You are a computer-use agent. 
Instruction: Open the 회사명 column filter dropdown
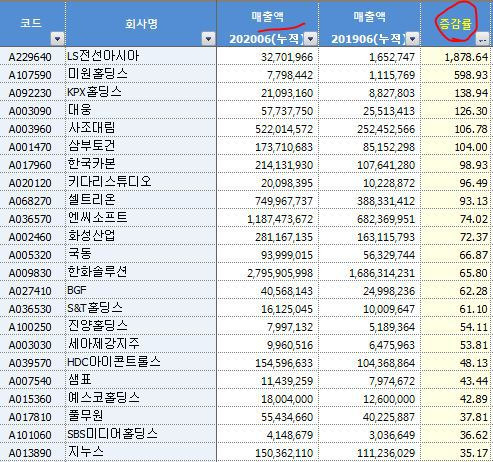208,39
